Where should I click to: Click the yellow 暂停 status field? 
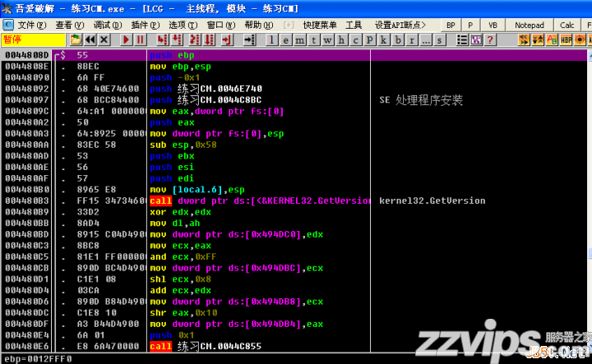tap(33, 39)
